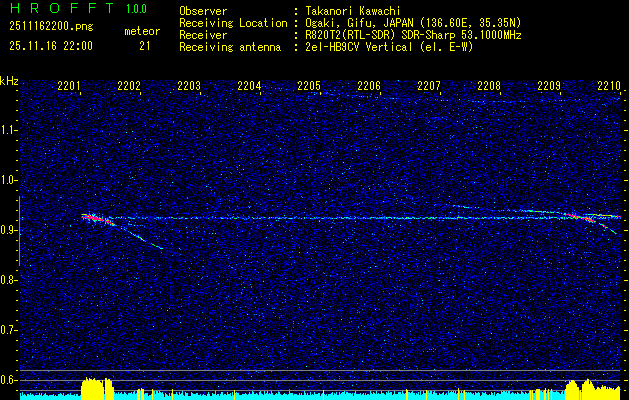Screen dimensions: 629x400
Task: Click the gray vertical range bar near 0.9
Action: (19, 231)
